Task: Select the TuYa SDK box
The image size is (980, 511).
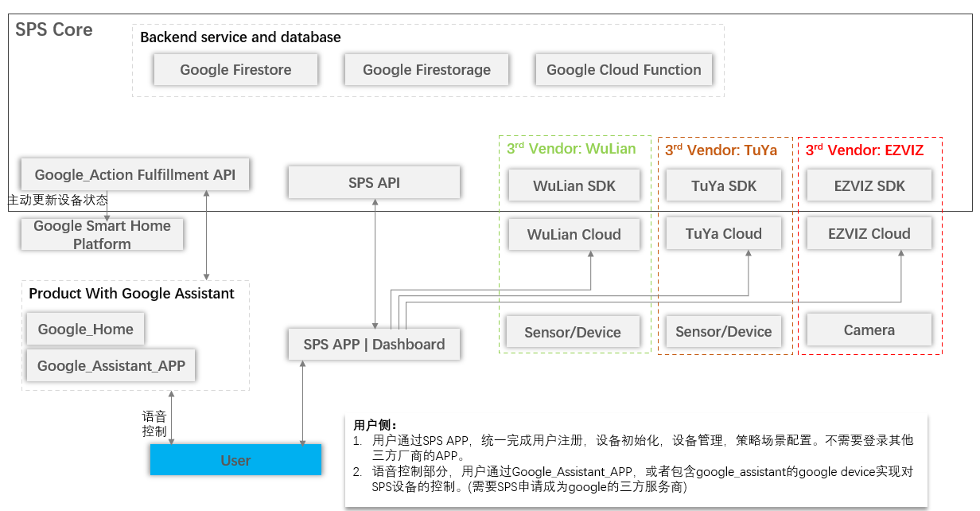Action: tap(724, 186)
